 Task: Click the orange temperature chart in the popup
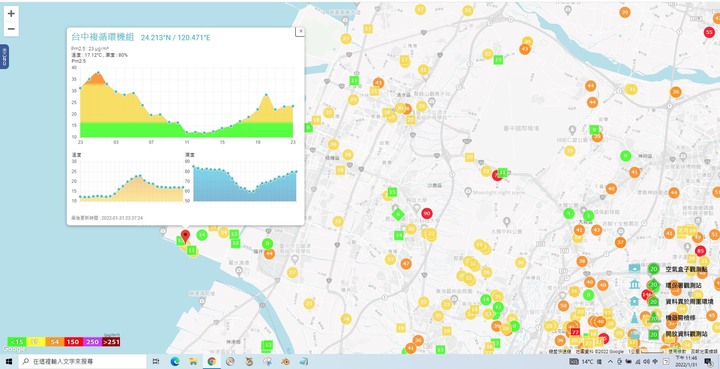[x=131, y=181]
